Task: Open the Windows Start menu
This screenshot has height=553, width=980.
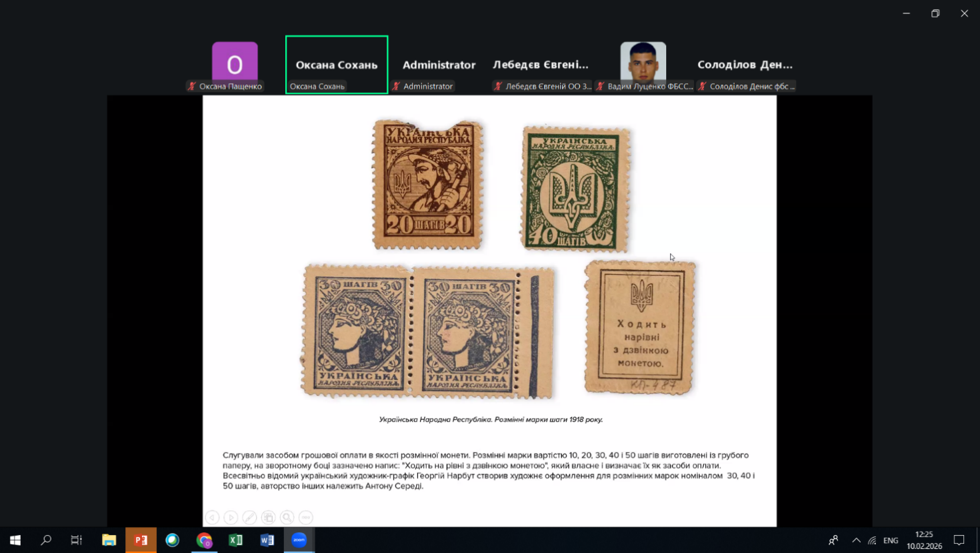Action: 15,540
